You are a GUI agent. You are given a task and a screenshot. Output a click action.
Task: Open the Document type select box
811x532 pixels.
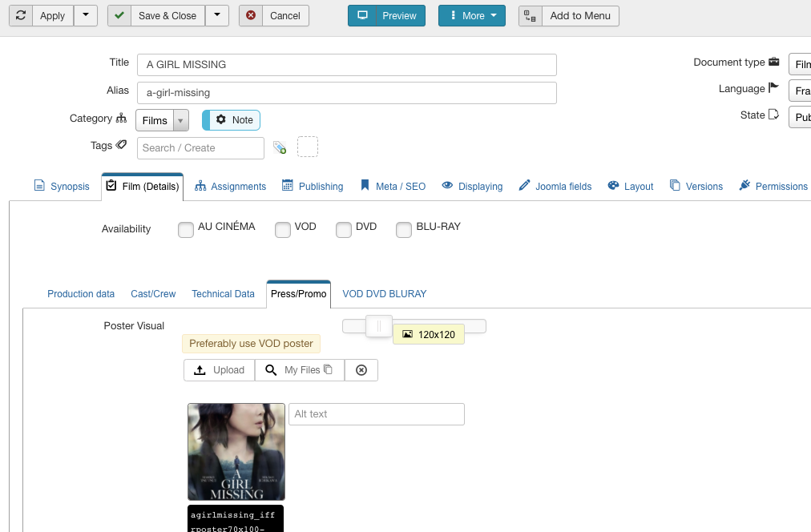coord(800,64)
